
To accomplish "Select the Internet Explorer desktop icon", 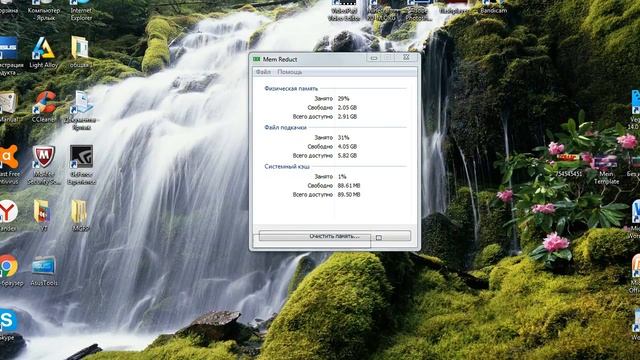I will [x=81, y=11].
